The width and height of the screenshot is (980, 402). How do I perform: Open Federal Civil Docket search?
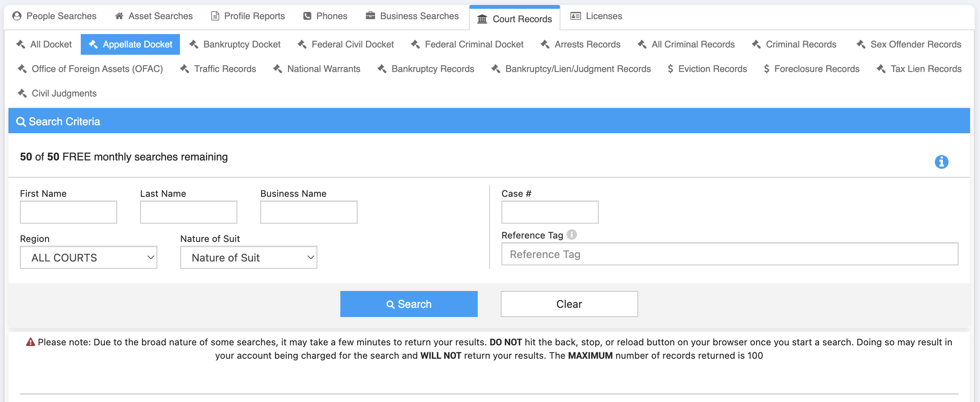point(346,44)
